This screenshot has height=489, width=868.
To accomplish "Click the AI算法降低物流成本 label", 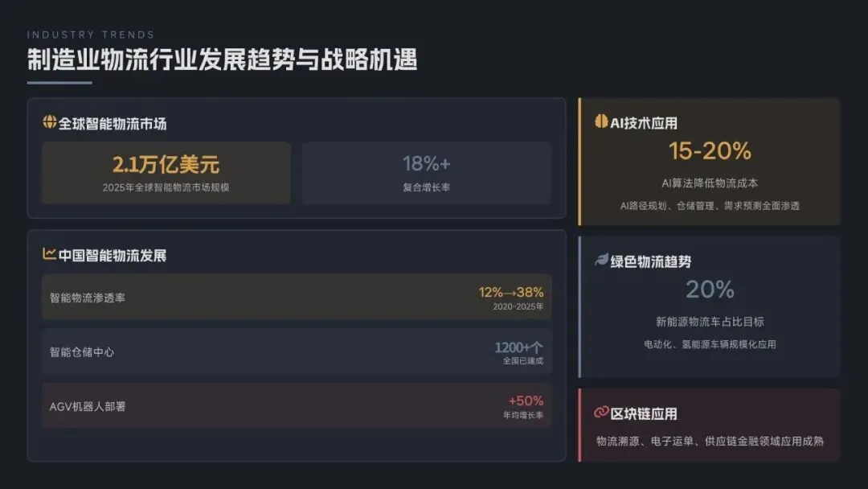I will 710,183.
